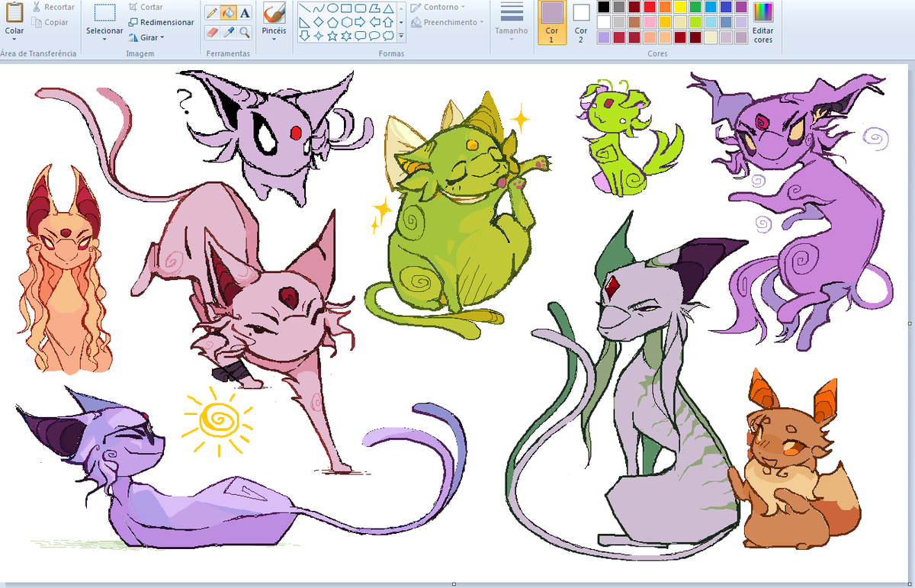Pick the black palette swatch

(604, 7)
